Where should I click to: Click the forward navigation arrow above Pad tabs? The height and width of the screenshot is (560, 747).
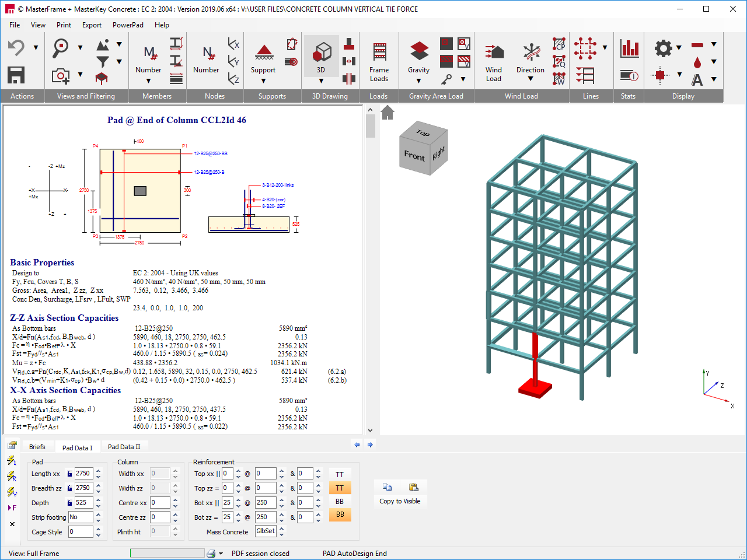point(369,444)
